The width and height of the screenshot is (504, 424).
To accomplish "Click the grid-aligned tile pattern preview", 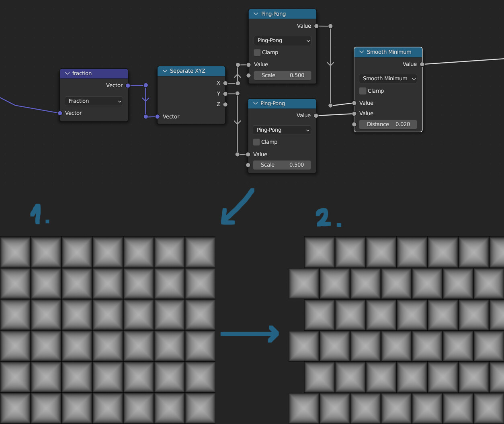I will coord(108,330).
